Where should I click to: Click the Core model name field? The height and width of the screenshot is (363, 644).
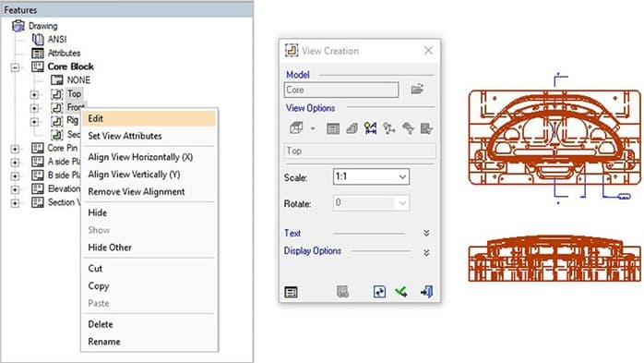click(x=340, y=90)
